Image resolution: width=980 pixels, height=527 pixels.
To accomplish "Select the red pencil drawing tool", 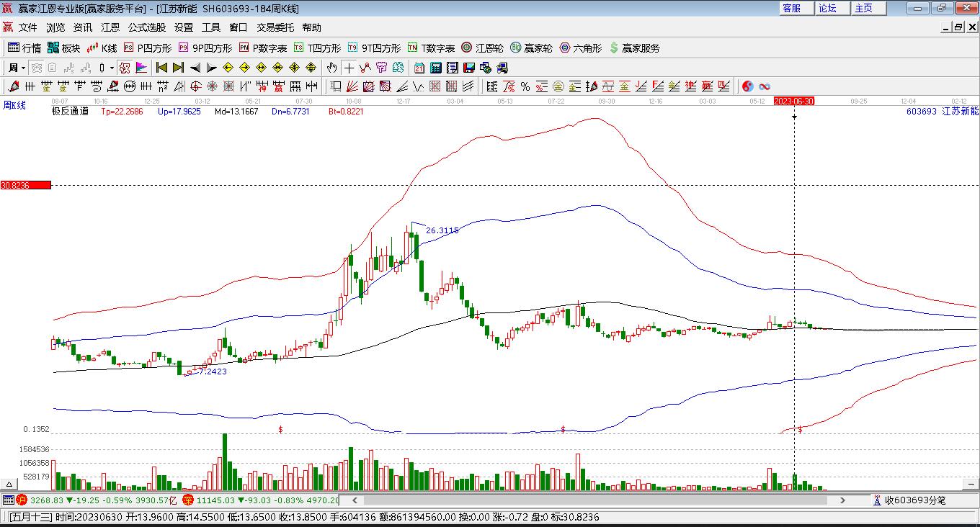I will [x=13, y=86].
